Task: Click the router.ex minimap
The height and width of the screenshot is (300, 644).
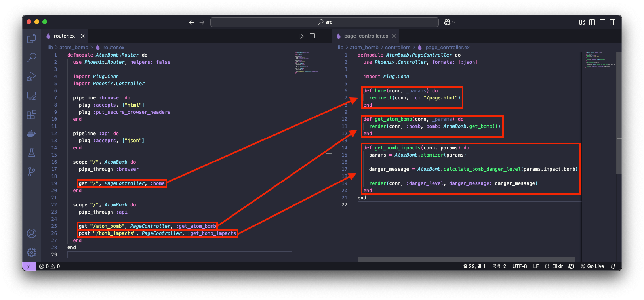Action: pyautogui.click(x=307, y=62)
